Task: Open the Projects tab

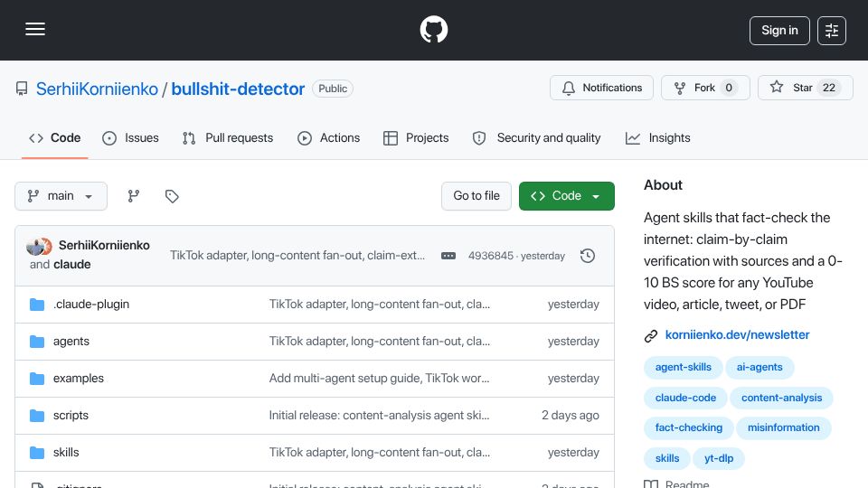Action: 416,137
